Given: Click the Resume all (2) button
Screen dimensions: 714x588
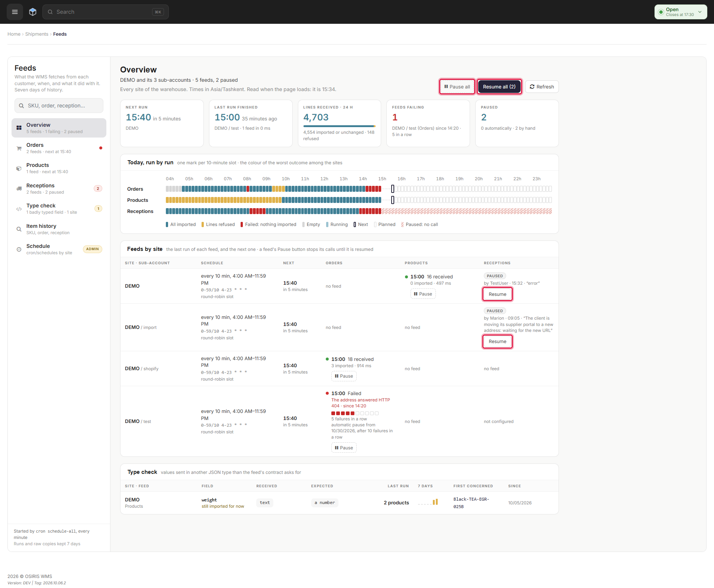Looking at the screenshot, I should tap(499, 87).
